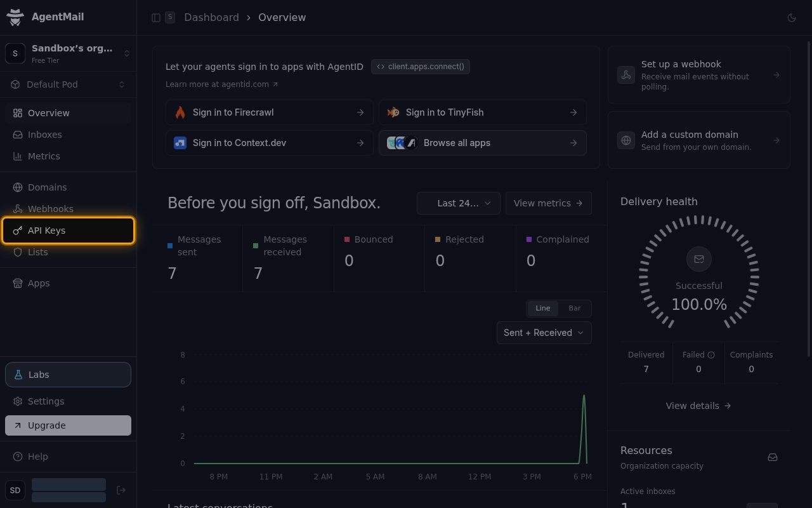The width and height of the screenshot is (812, 508).
Task: Click the code icon in the client.apps.connect() chip
Action: 381,67
